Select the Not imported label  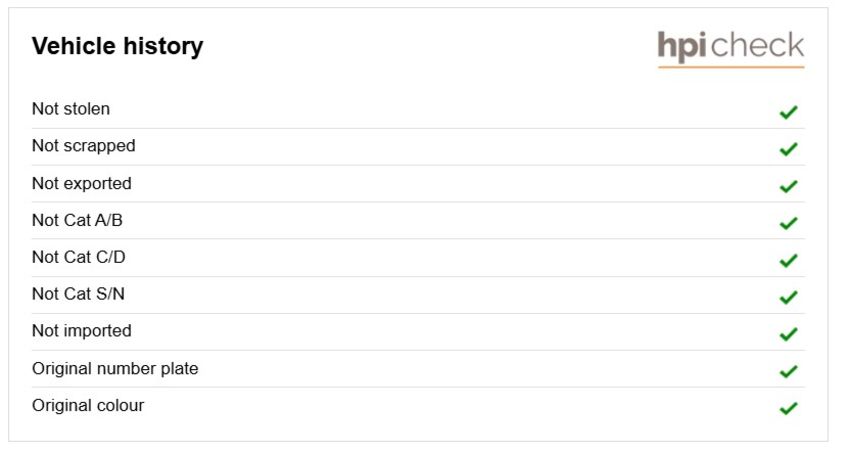coord(82,331)
